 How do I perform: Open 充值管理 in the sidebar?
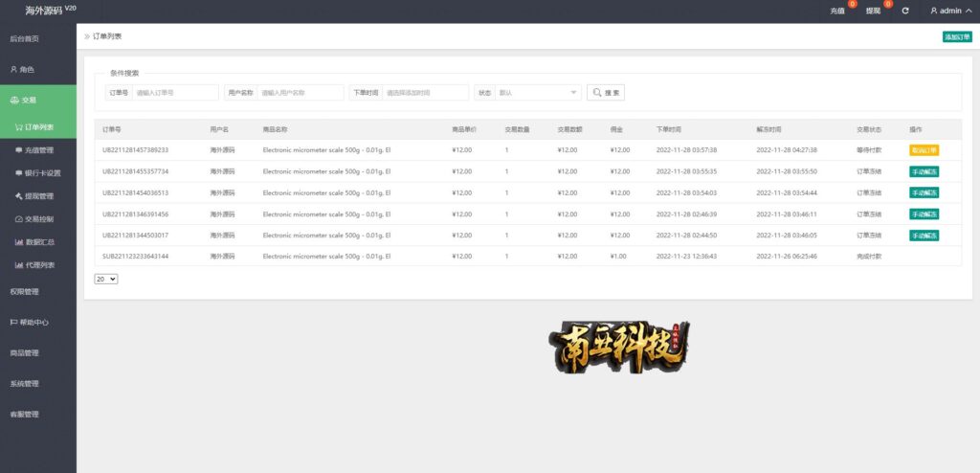point(38,150)
